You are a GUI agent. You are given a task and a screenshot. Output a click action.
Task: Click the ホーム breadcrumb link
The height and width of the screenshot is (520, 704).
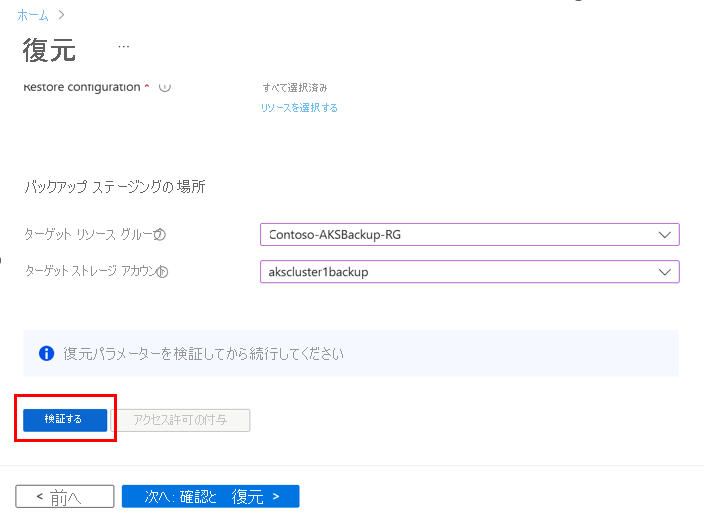[33, 15]
